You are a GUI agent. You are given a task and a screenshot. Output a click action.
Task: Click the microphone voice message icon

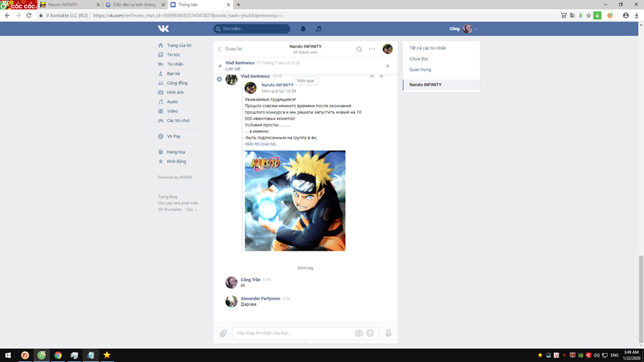[388, 333]
